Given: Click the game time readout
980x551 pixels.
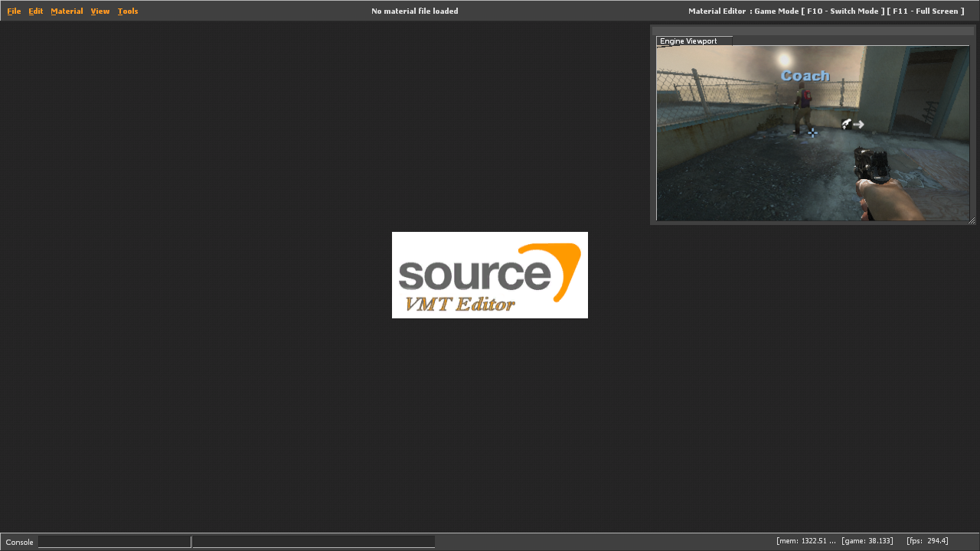Looking at the screenshot, I should (867, 541).
